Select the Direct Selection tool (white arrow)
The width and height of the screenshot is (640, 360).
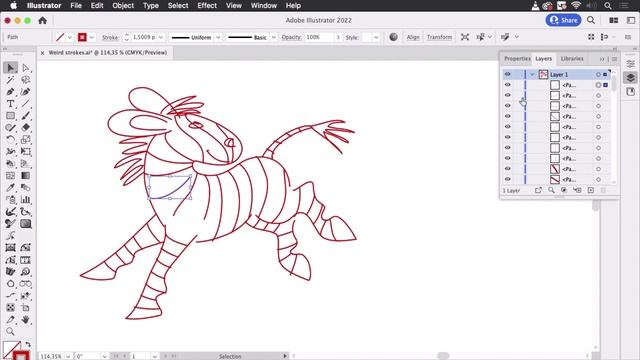coord(26,68)
